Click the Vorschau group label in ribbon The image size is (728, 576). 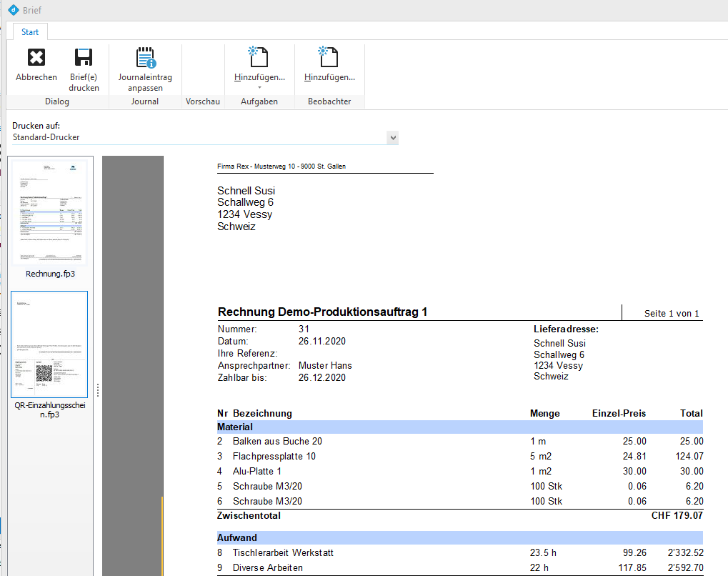tap(203, 101)
